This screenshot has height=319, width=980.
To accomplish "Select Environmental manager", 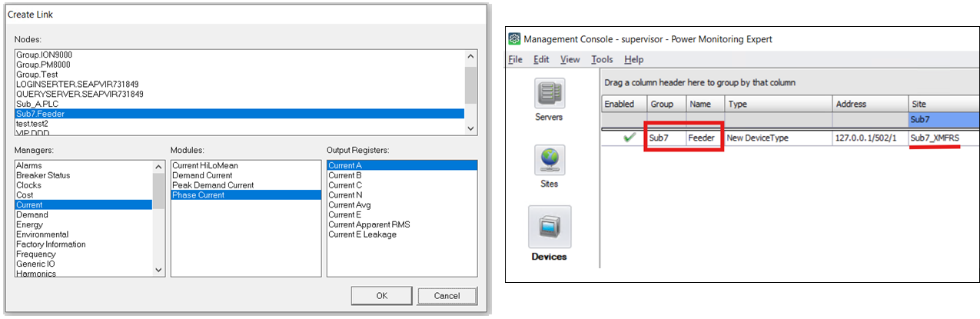I will coord(84,234).
